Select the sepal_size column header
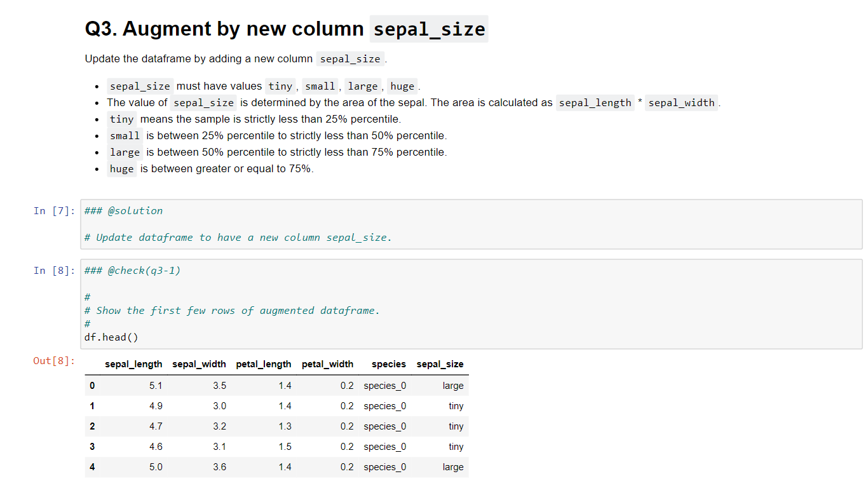The width and height of the screenshot is (868, 488). point(440,364)
